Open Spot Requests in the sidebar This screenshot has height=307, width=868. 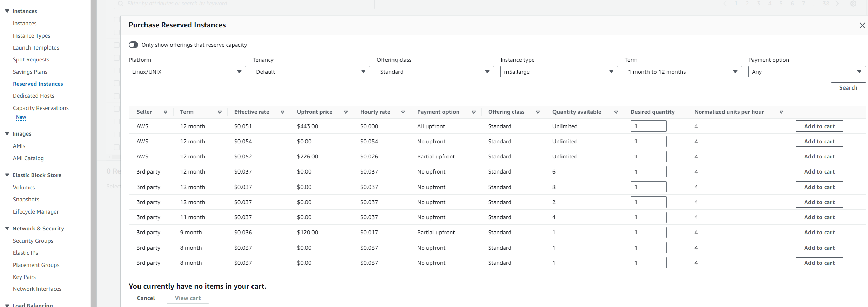tap(31, 60)
